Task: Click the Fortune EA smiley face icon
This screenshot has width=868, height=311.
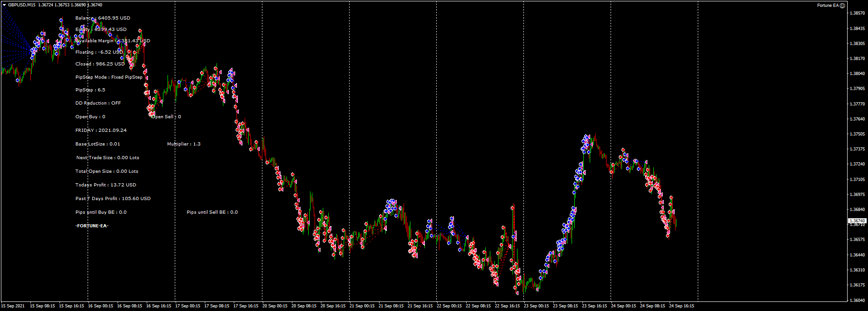Action: [843, 5]
